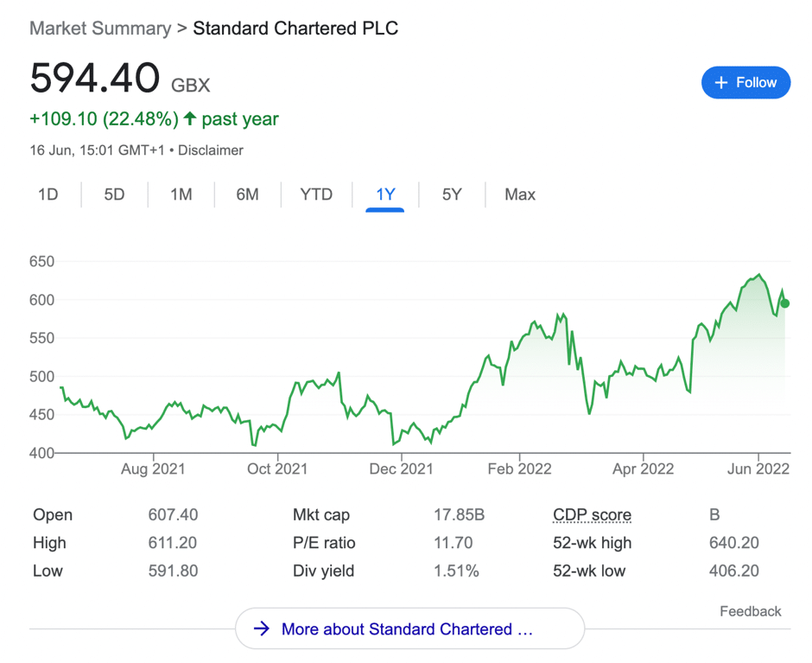Click the Oct 2021 label on the chart axis
Viewport: 812px width, 663px height.
[277, 469]
